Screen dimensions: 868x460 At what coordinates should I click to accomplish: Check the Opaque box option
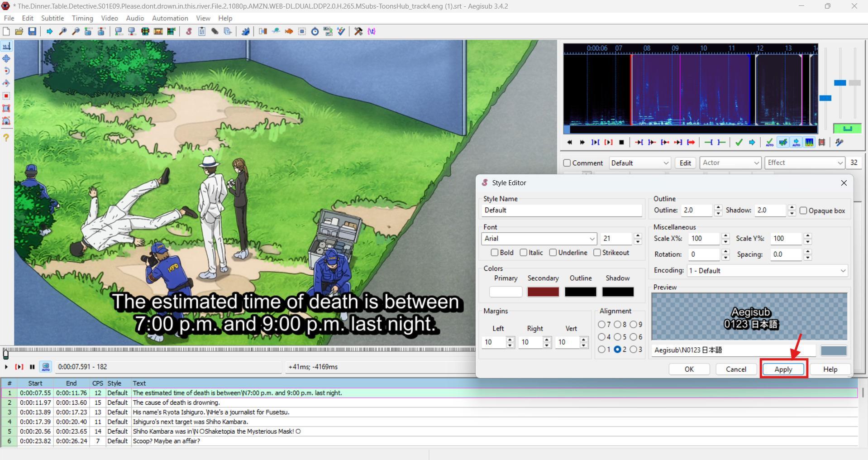click(x=803, y=211)
